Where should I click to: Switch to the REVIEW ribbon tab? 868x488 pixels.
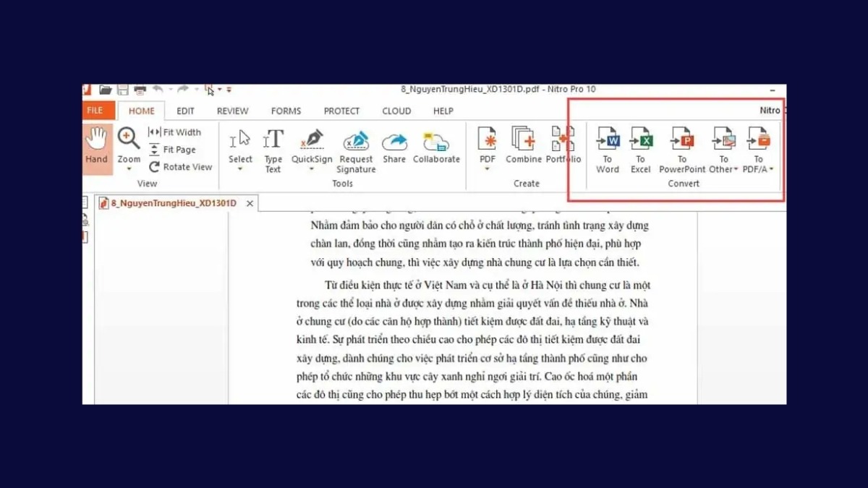(233, 111)
